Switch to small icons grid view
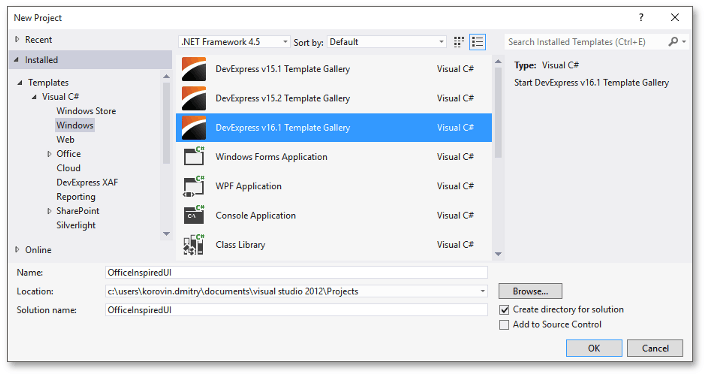The image size is (706, 376). pos(459,42)
